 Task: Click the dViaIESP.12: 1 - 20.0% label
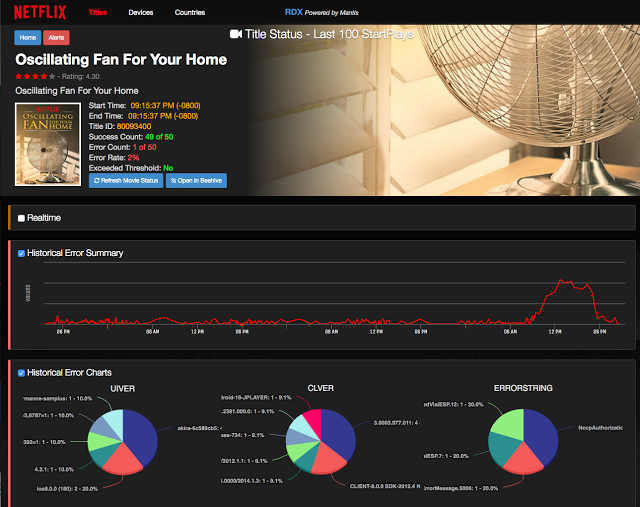(453, 405)
